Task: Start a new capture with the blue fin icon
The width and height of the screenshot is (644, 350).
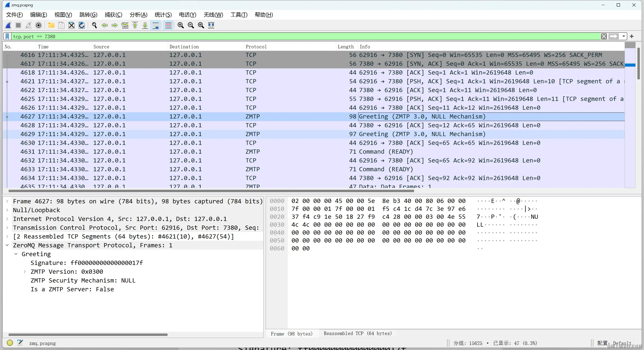Action: point(8,25)
